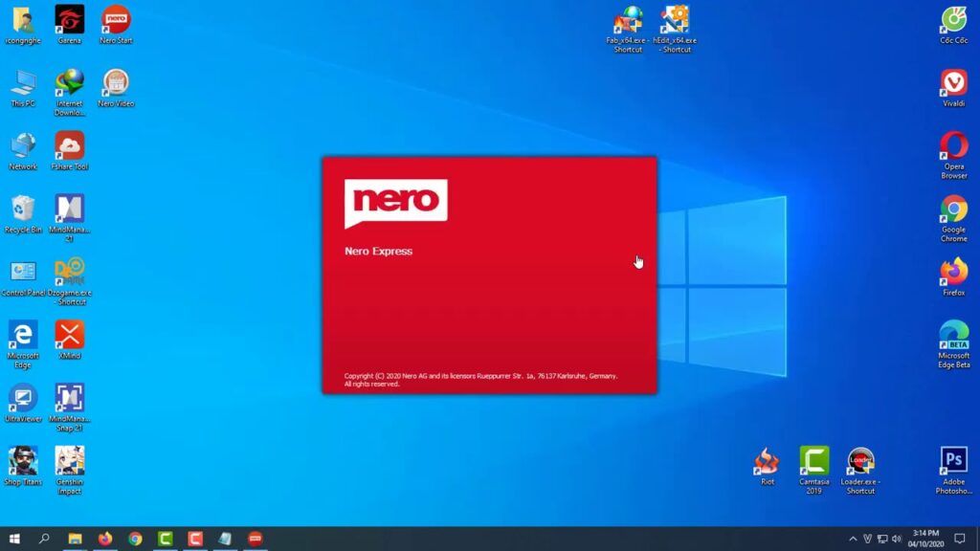Image resolution: width=980 pixels, height=551 pixels.
Task: Click the Control Panel desktop icon
Action: pyautogui.click(x=23, y=277)
